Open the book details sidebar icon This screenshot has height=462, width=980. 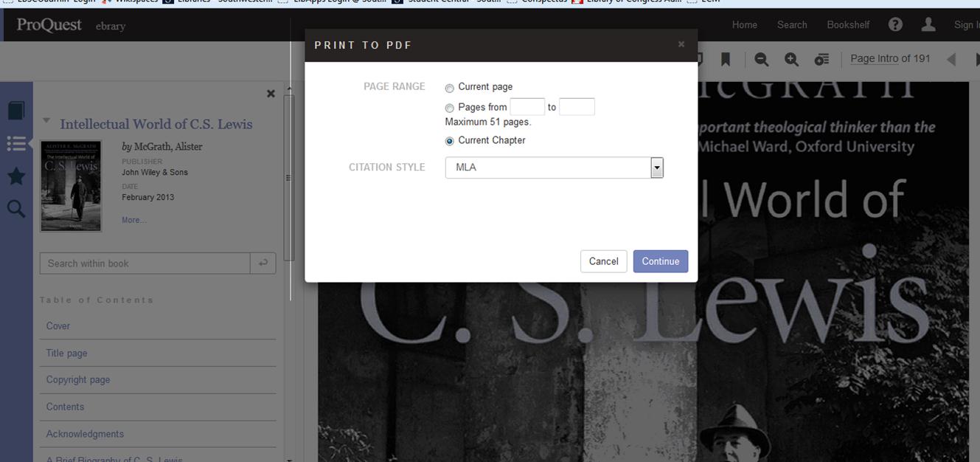pyautogui.click(x=16, y=110)
